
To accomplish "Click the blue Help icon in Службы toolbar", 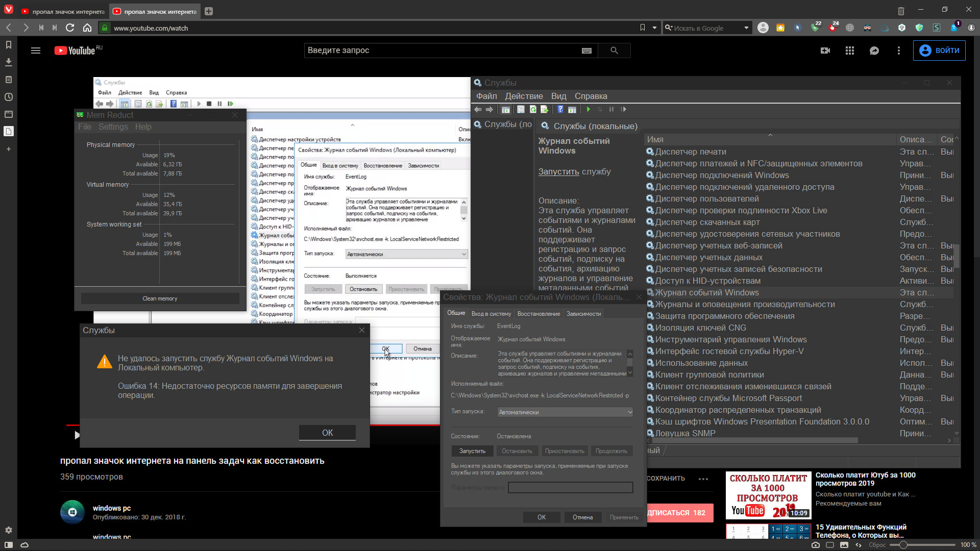I will tap(560, 109).
